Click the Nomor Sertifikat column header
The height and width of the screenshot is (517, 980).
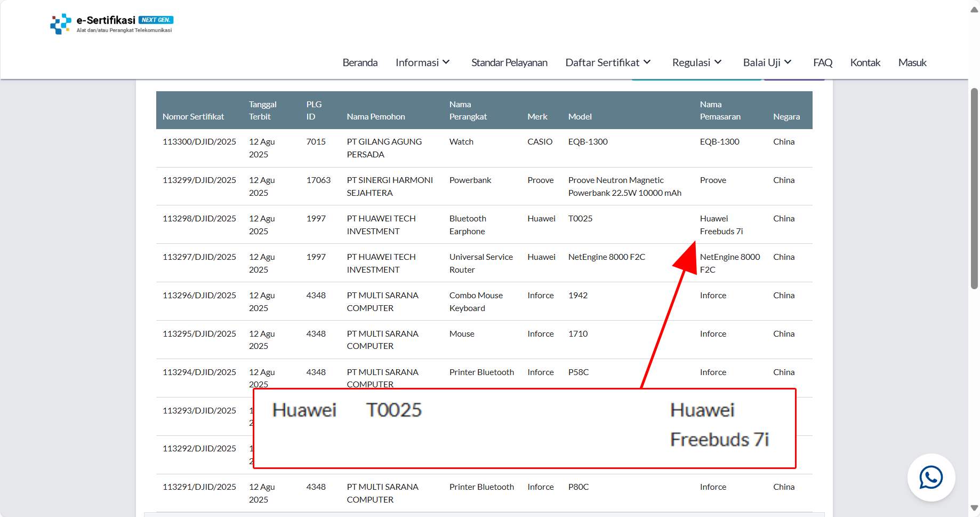[x=193, y=116]
